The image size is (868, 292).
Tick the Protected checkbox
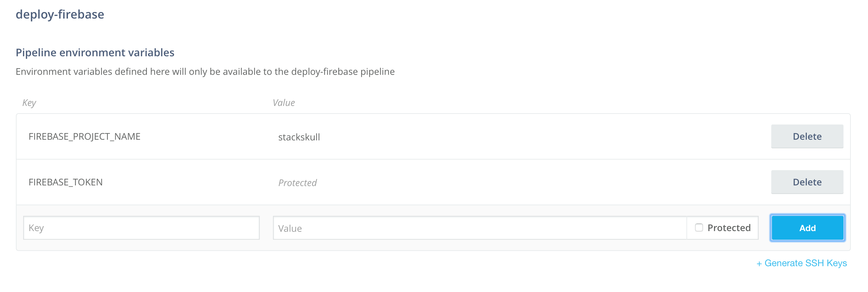(x=699, y=228)
